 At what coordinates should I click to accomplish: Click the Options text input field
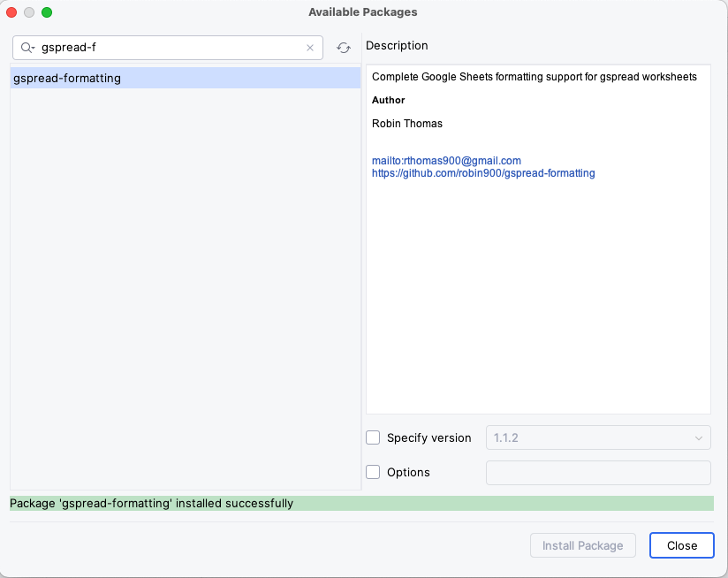tap(598, 472)
